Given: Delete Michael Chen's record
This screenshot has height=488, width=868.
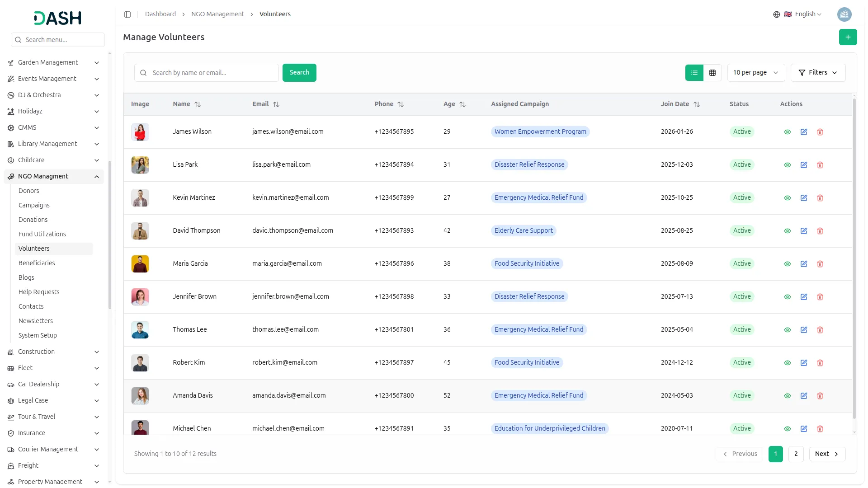Looking at the screenshot, I should tap(820, 429).
